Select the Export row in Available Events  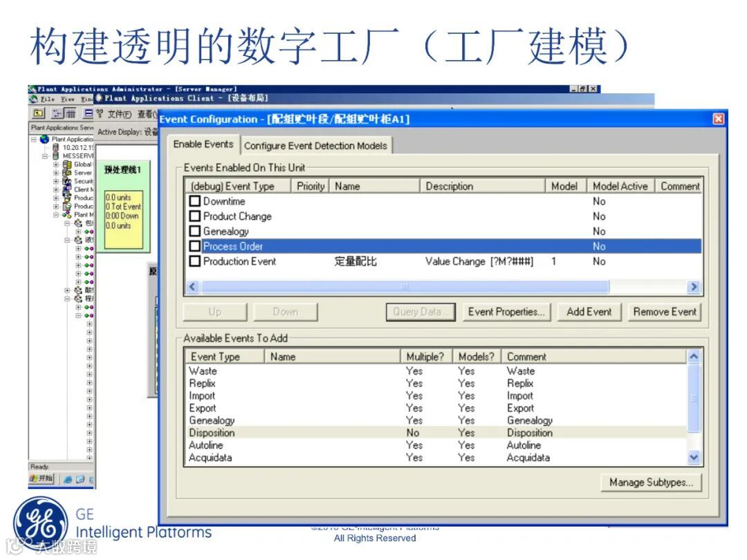(x=436, y=408)
